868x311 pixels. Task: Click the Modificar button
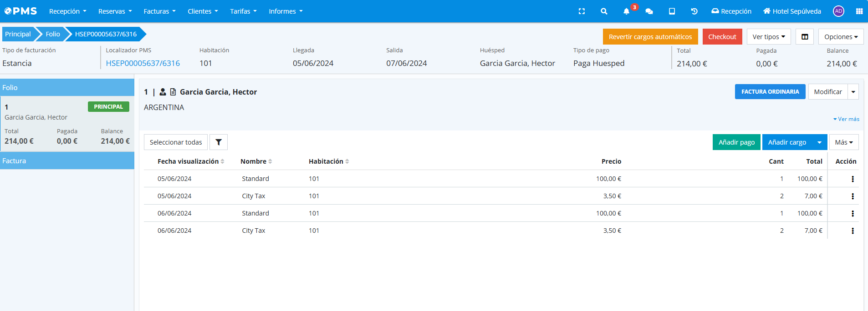(828, 92)
